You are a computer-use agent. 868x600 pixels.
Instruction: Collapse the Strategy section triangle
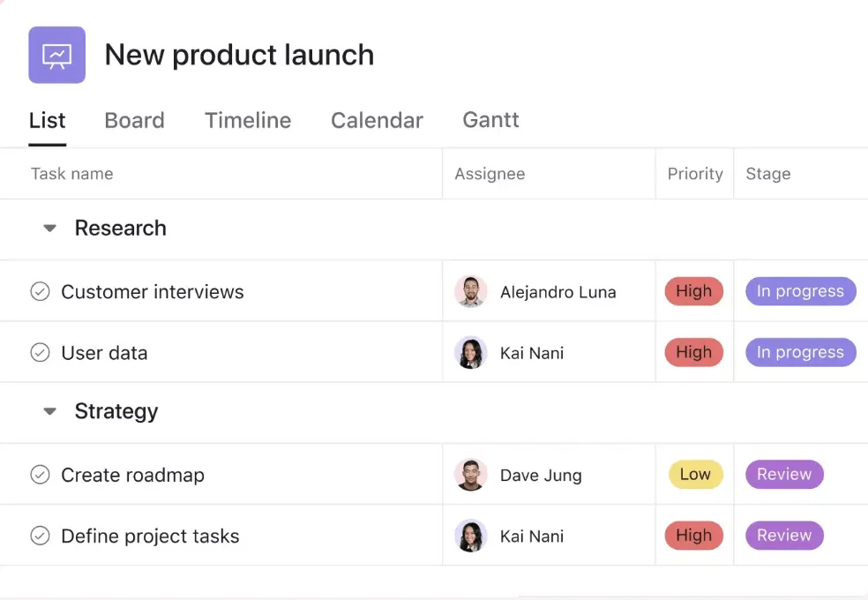click(x=49, y=411)
